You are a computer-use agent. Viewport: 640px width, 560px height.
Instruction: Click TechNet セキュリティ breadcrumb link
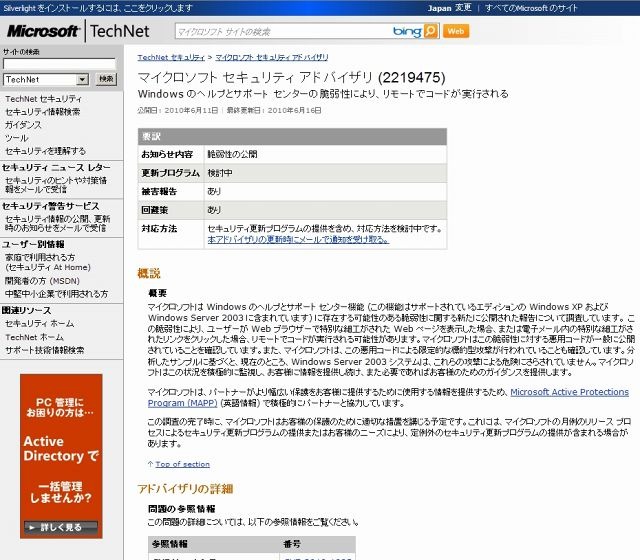tap(171, 58)
